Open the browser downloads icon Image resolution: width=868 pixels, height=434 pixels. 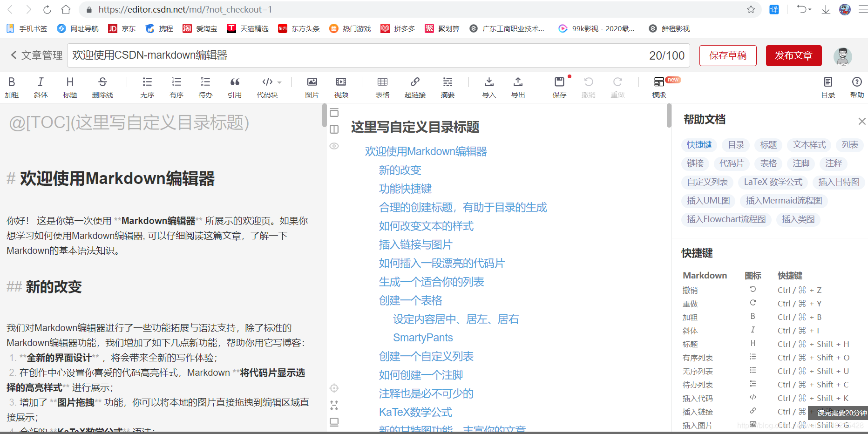826,9
